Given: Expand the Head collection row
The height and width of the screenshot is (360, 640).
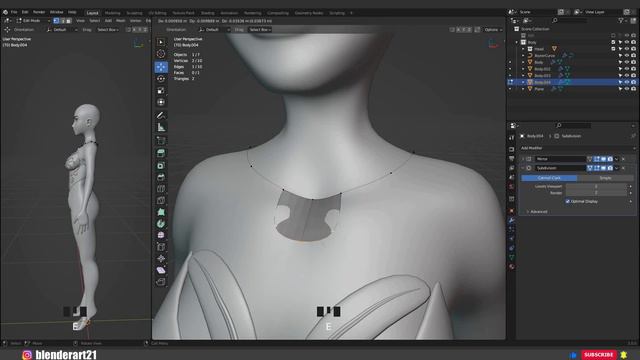Looking at the screenshot, I should (x=523, y=49).
